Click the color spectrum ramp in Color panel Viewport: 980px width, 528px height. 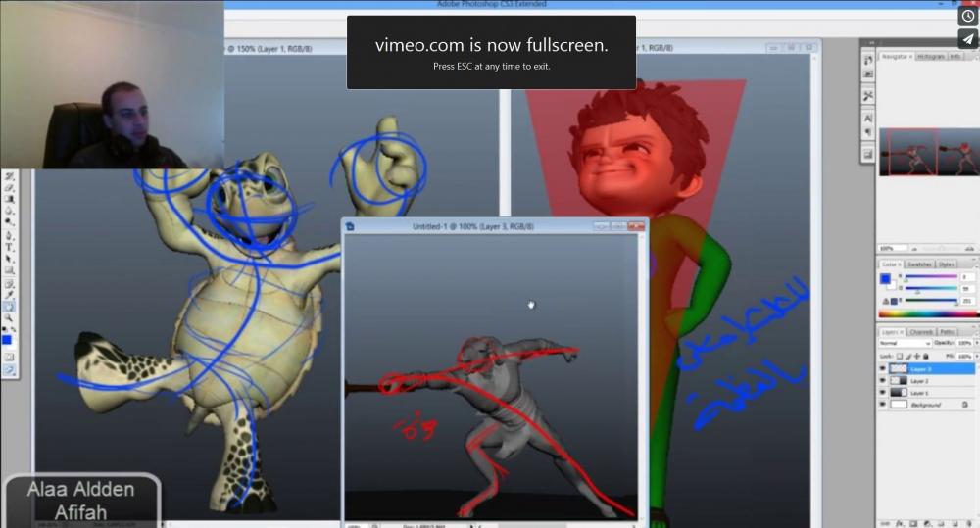pyautogui.click(x=929, y=314)
